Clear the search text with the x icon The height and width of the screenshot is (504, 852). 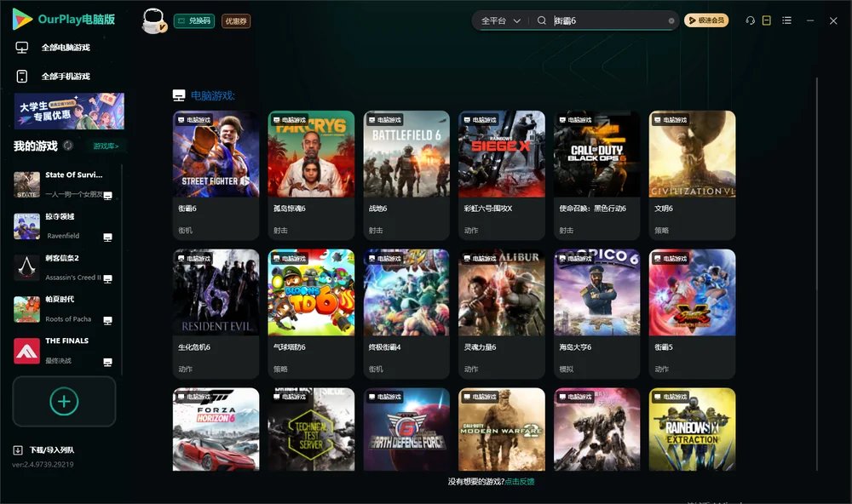671,20
